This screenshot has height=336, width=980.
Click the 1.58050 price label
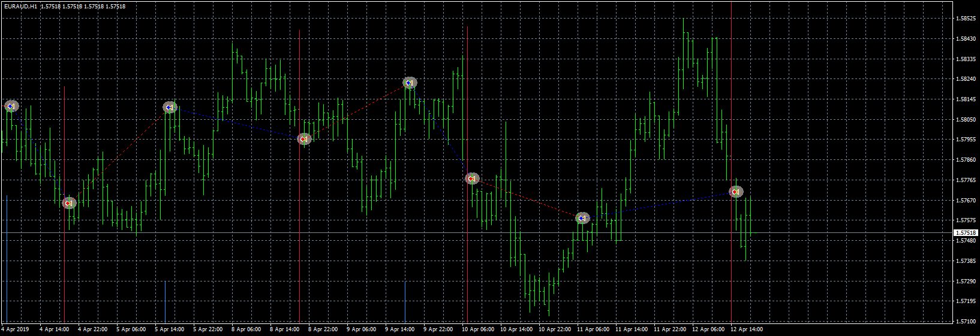point(966,120)
